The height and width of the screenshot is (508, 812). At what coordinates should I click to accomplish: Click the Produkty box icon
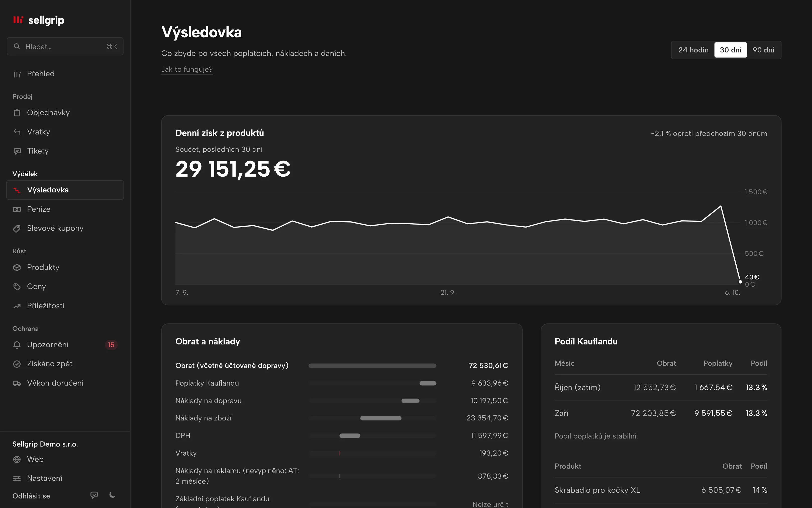(17, 267)
